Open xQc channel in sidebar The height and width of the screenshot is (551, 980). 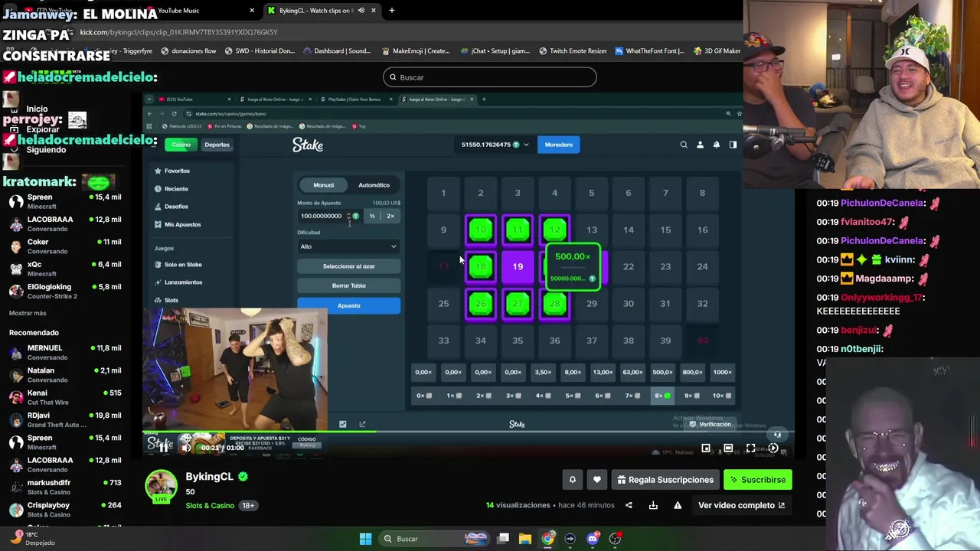click(x=65, y=269)
